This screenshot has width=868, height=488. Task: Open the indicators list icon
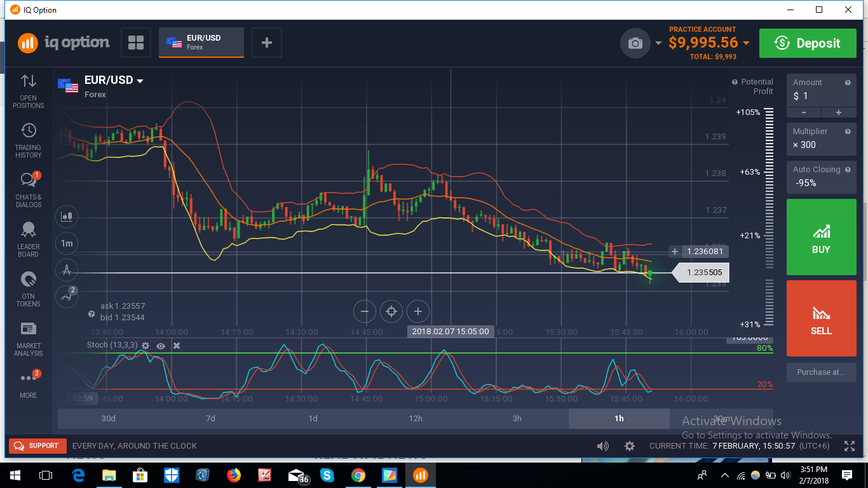67,295
